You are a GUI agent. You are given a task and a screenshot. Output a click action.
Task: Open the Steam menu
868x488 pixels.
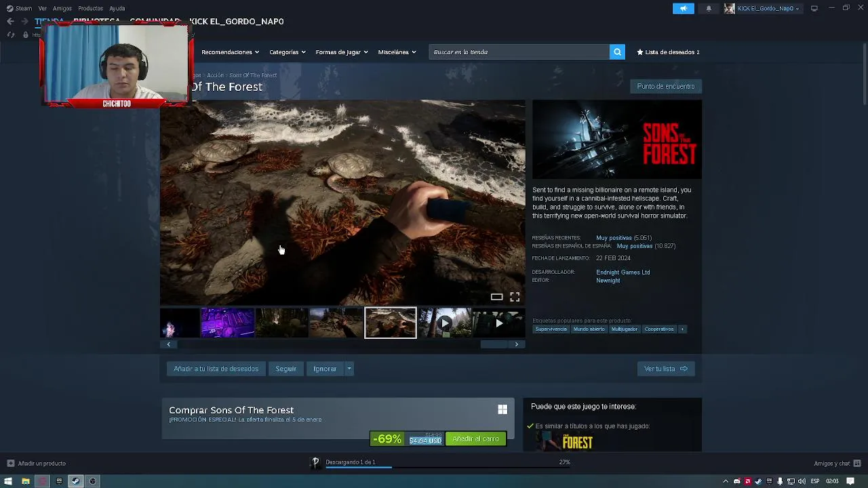(19, 8)
